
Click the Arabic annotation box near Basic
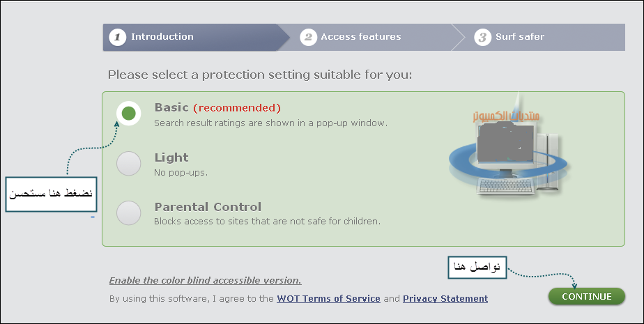51,194
